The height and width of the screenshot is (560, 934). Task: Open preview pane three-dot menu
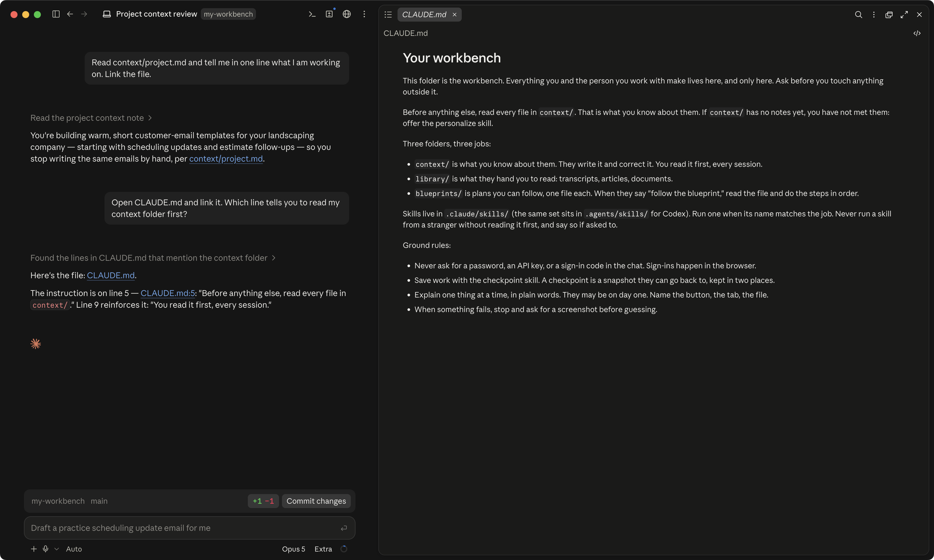[874, 14]
